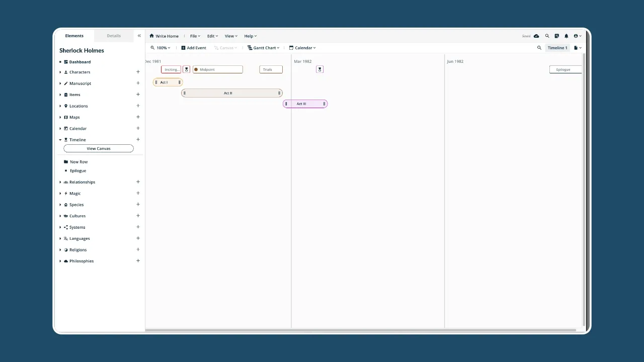This screenshot has height=362, width=644.
Task: Click the Write Home house icon
Action: point(151,36)
